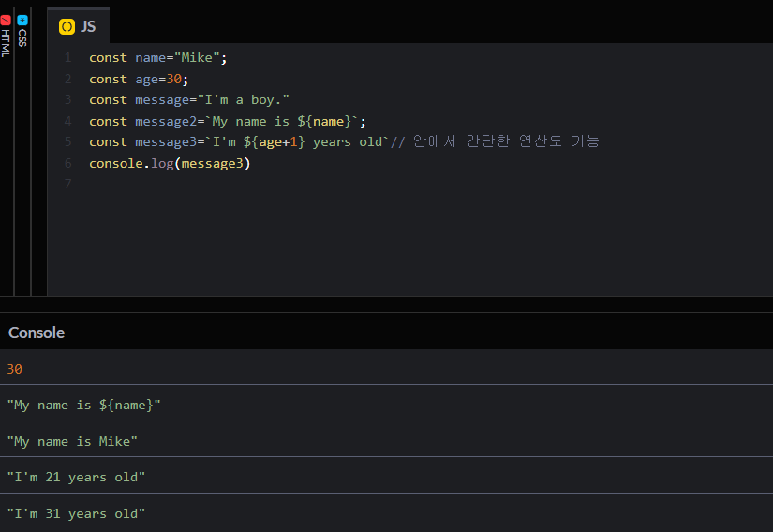Click the Console panel header
The width and height of the screenshot is (773, 532).
click(x=37, y=332)
